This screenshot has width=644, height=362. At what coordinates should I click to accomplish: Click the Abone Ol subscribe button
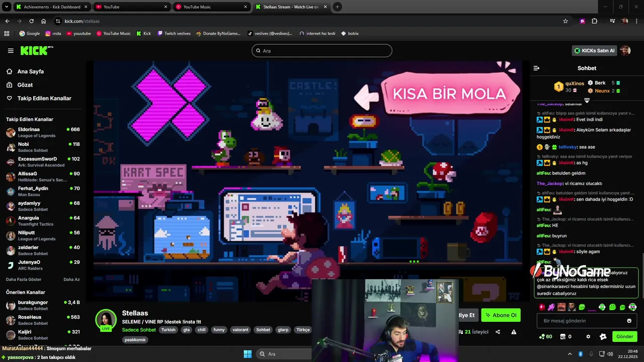click(x=501, y=315)
